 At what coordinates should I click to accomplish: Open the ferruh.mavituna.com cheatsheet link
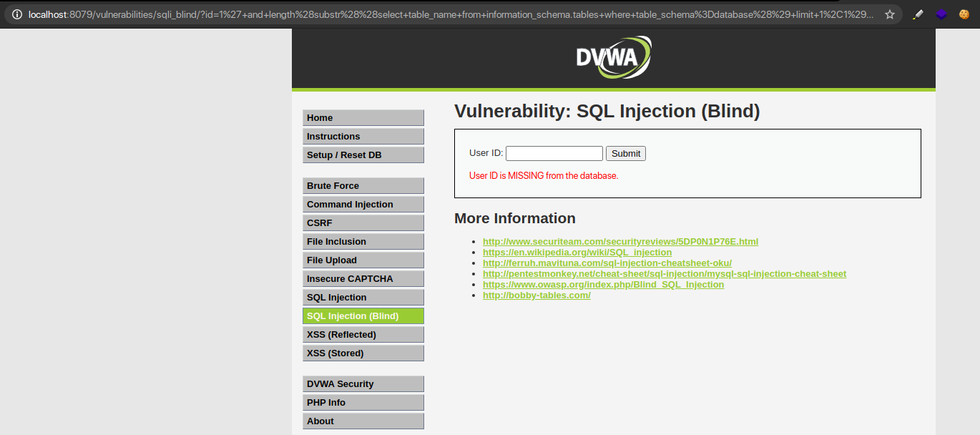pyautogui.click(x=607, y=263)
